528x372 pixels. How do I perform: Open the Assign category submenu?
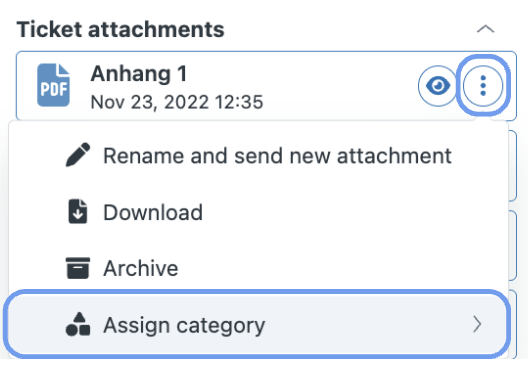coord(257,325)
